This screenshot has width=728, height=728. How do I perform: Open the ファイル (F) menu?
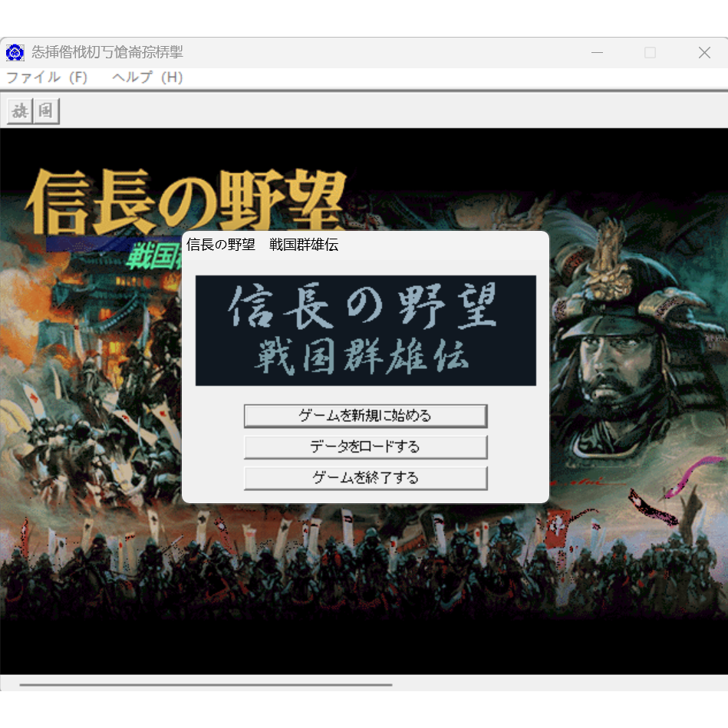tap(47, 77)
